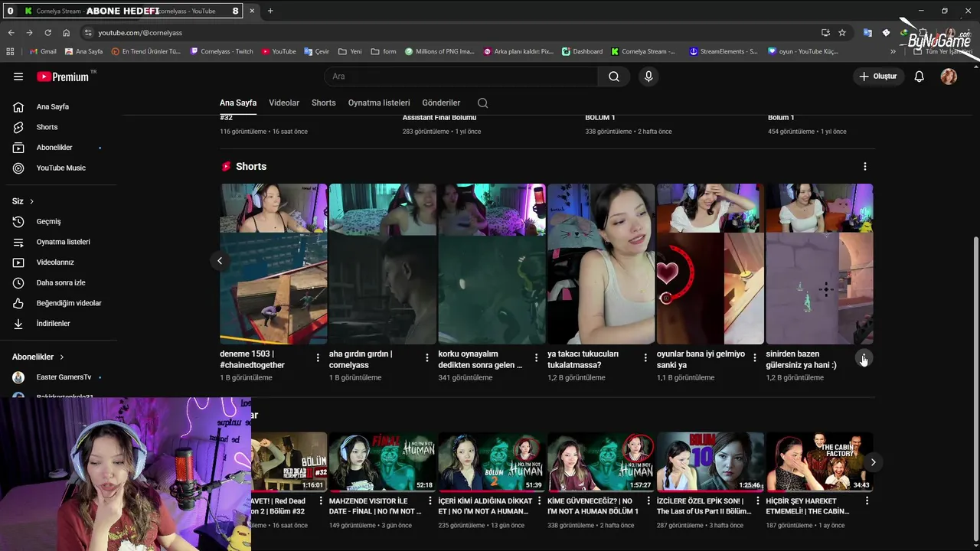
Task: Play the 'deneme 1503 #chainedtogether' short thumbnail
Action: [273, 264]
